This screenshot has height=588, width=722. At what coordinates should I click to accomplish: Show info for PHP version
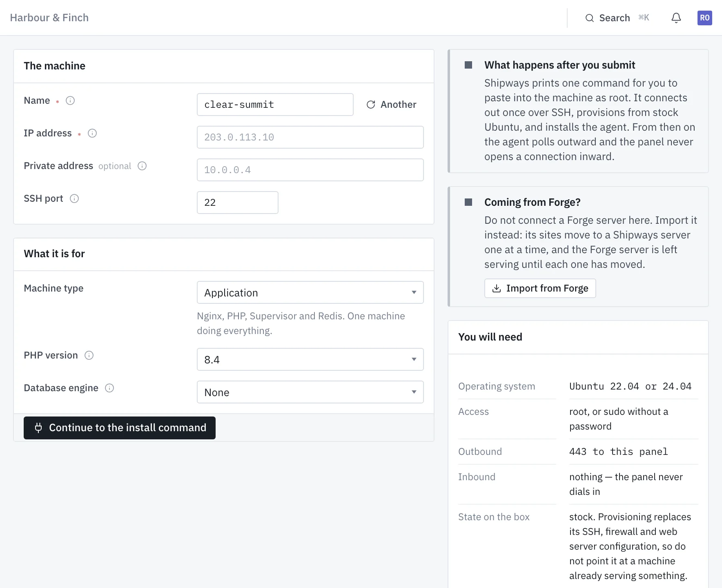89,355
